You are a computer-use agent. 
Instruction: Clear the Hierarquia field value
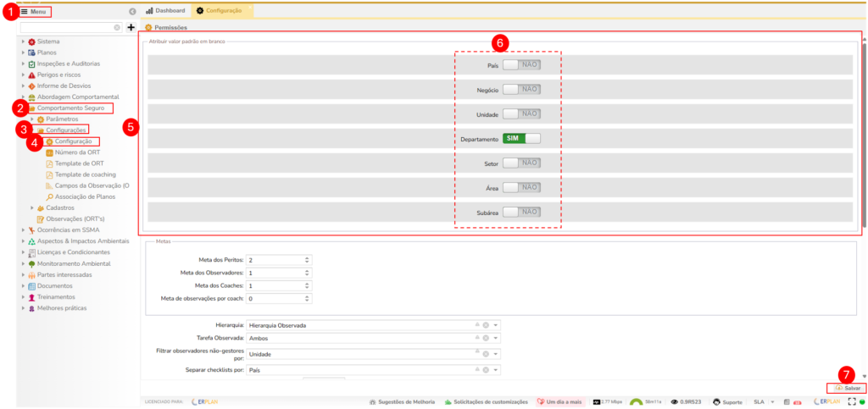point(486,325)
